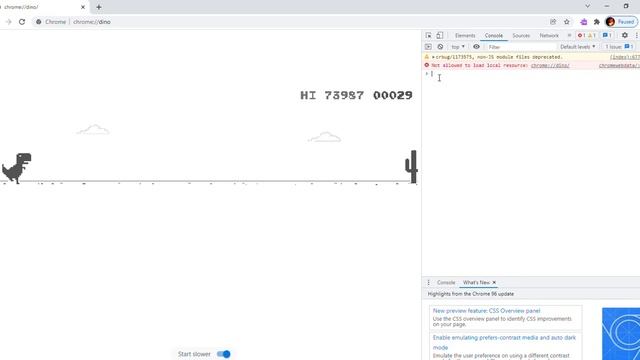Switch to the Elements tab
This screenshot has width=640, height=360.
(465, 36)
